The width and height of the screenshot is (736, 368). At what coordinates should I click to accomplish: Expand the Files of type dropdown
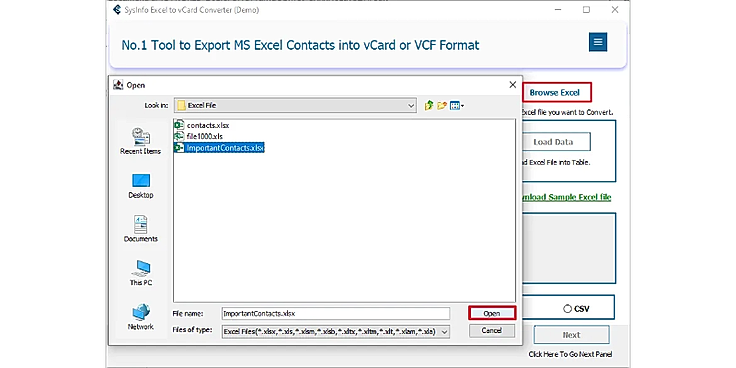445,331
